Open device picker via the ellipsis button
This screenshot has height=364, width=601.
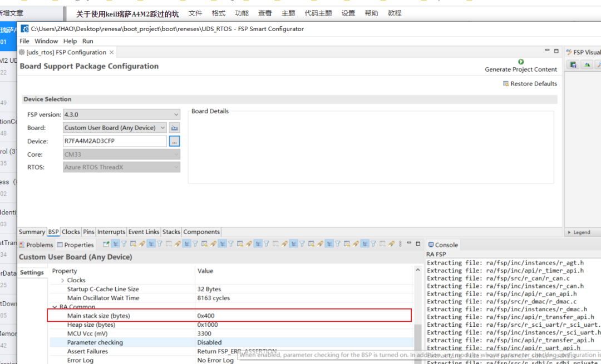click(174, 141)
